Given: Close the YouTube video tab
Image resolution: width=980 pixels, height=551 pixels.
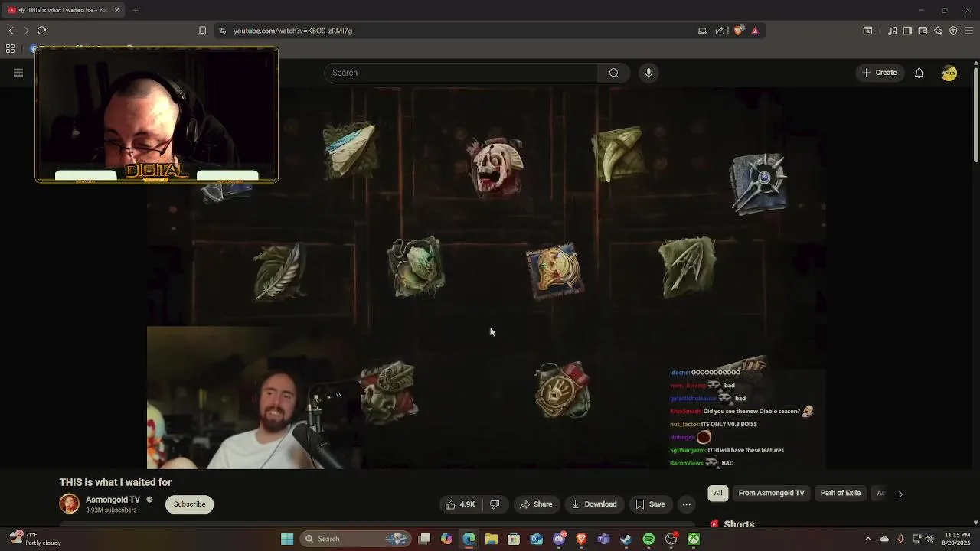Looking at the screenshot, I should (116, 10).
